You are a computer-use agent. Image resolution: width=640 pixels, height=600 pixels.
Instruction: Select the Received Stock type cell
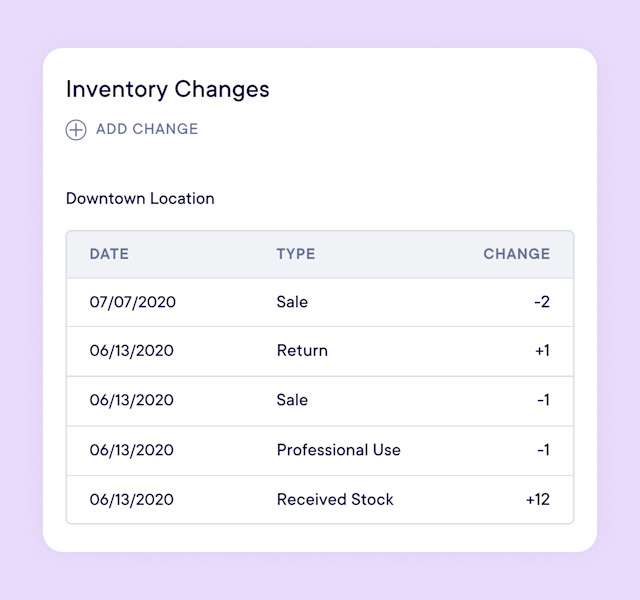click(x=335, y=499)
